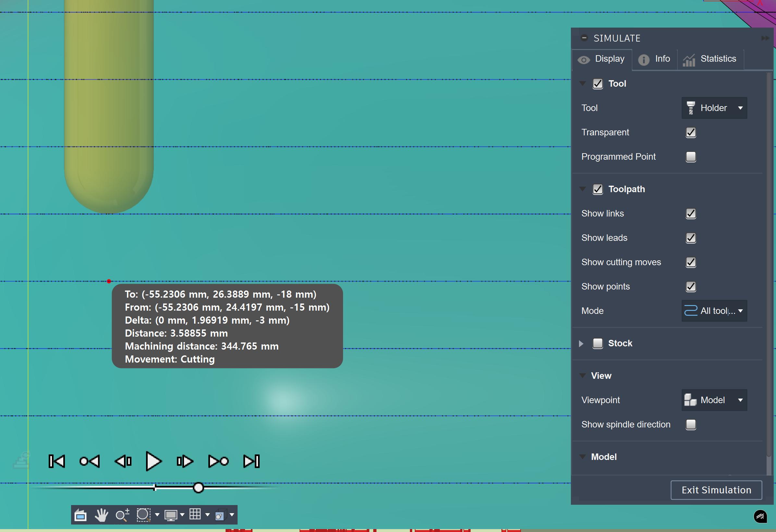Expand the Stock section
The image size is (776, 532).
pyautogui.click(x=581, y=343)
